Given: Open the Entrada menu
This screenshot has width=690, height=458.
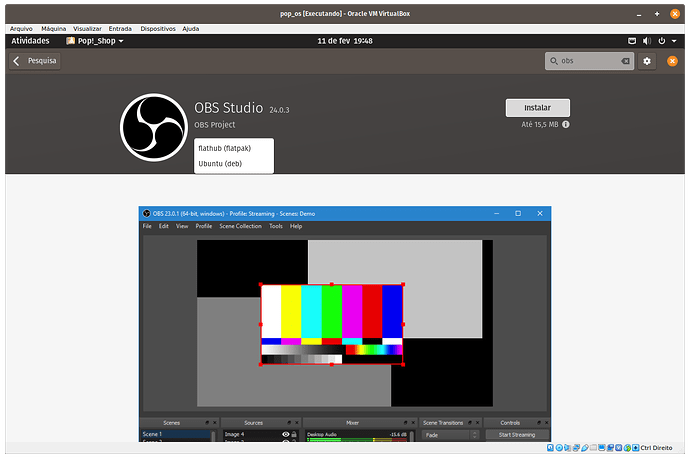Looking at the screenshot, I should click(120, 29).
